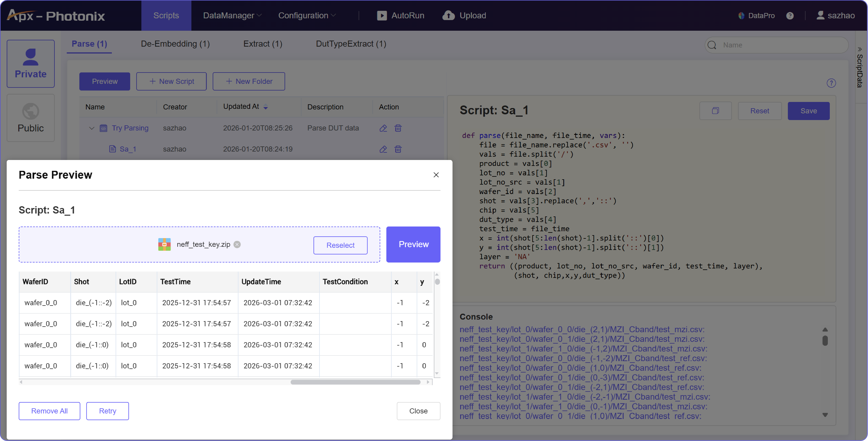Collapse the Try Parsing folder chevron
This screenshot has height=441, width=868.
(x=91, y=128)
